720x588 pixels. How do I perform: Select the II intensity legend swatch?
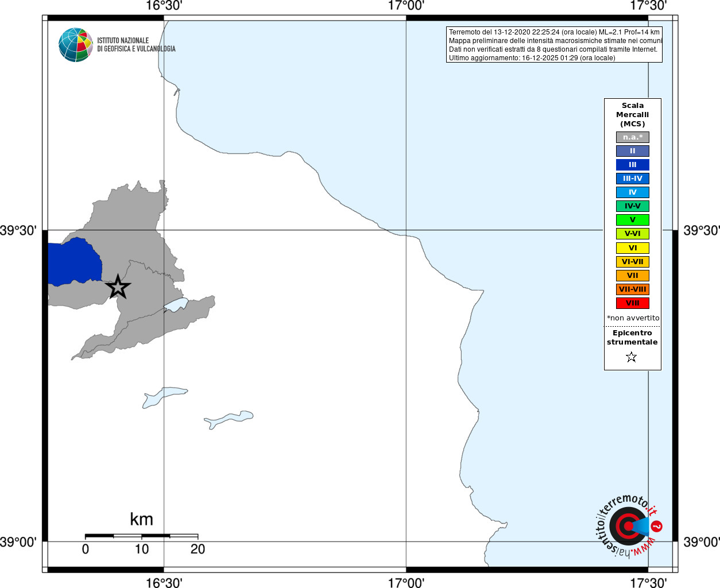click(633, 151)
